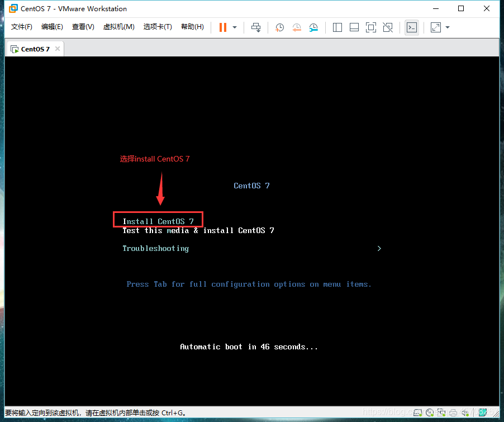This screenshot has height=422, width=504.
Task: Close the VMware Workstation window
Action: click(487, 9)
